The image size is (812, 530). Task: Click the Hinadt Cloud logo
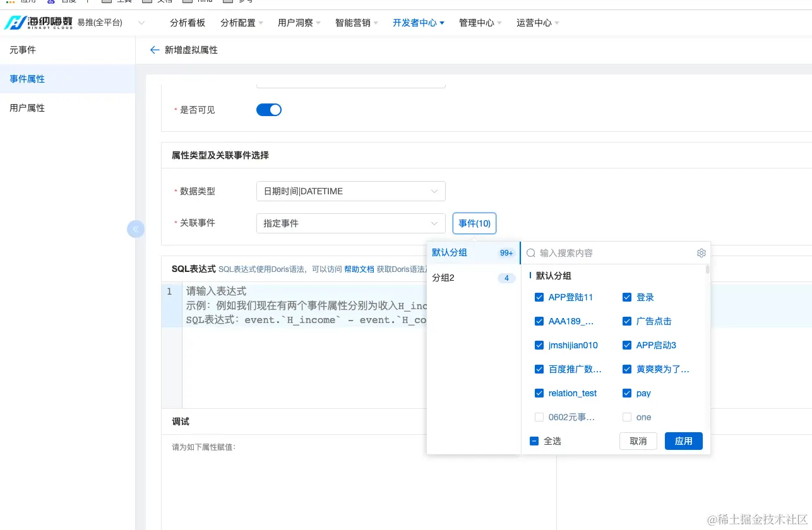[x=38, y=23]
